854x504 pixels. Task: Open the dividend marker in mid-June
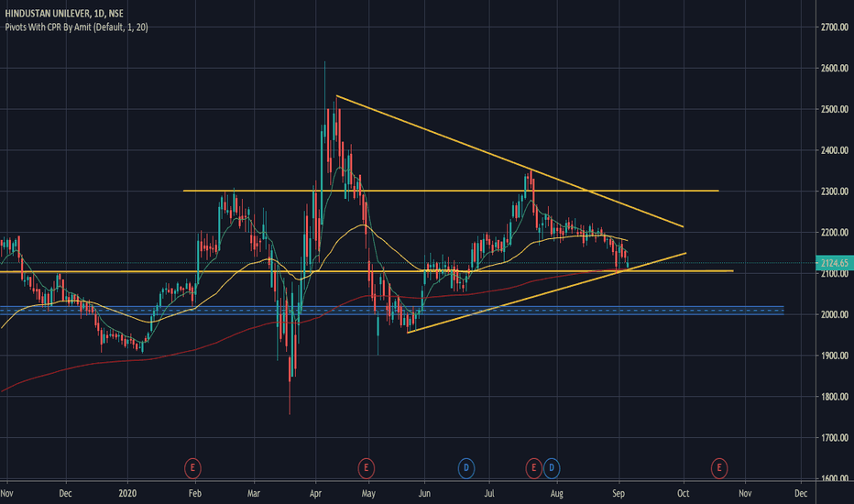465,468
